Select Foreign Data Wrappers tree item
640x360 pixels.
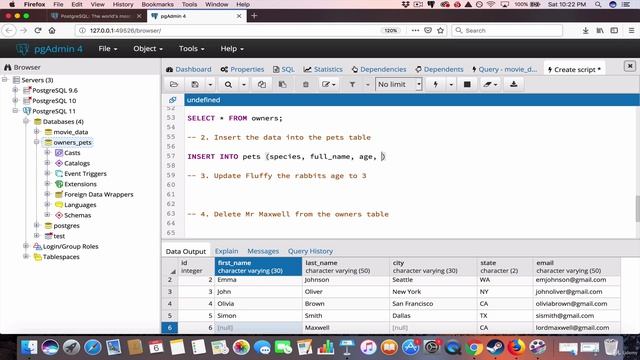click(x=99, y=194)
